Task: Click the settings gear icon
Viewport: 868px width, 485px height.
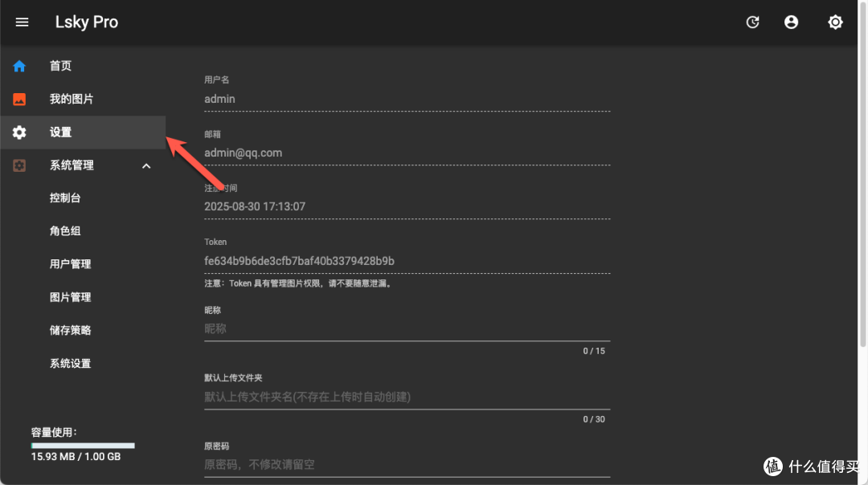Action: pos(19,132)
